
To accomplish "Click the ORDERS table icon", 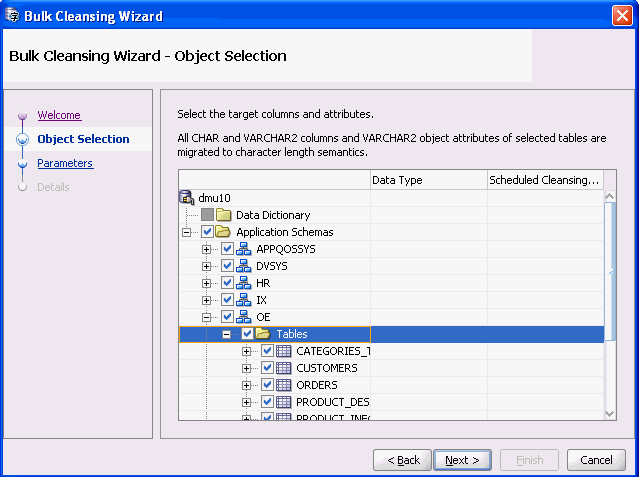I will tap(284, 385).
